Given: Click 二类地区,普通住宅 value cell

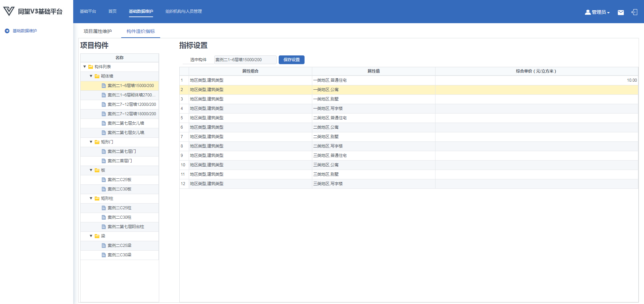Looking at the screenshot, I should pyautogui.click(x=374, y=118).
